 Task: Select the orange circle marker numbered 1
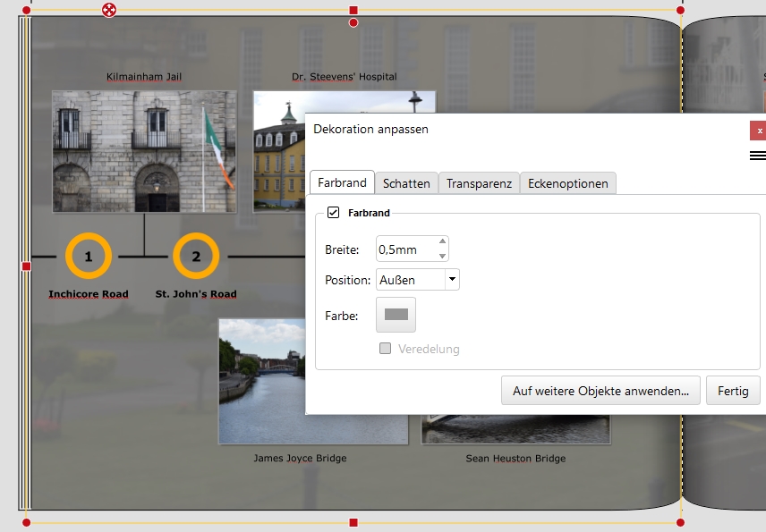[x=88, y=257]
